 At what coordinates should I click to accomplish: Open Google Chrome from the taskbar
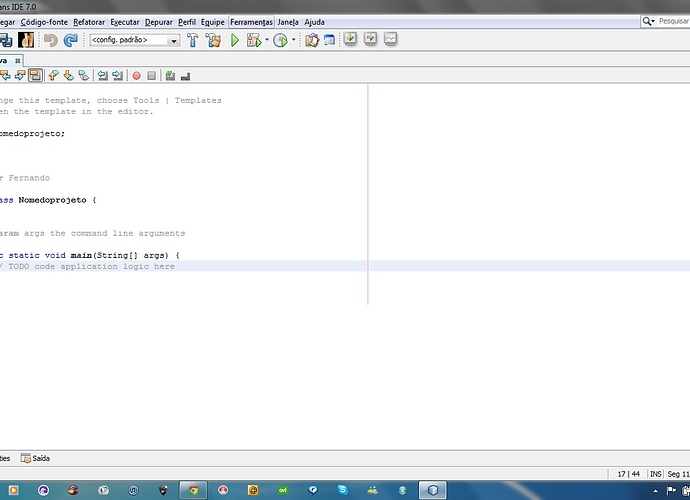(x=193, y=490)
